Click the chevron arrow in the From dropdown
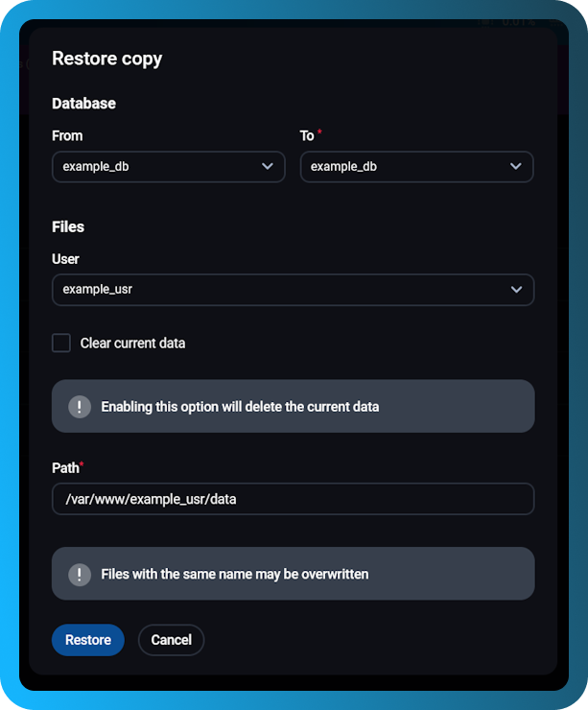Viewport: 588px width, 710px height. pos(268,167)
